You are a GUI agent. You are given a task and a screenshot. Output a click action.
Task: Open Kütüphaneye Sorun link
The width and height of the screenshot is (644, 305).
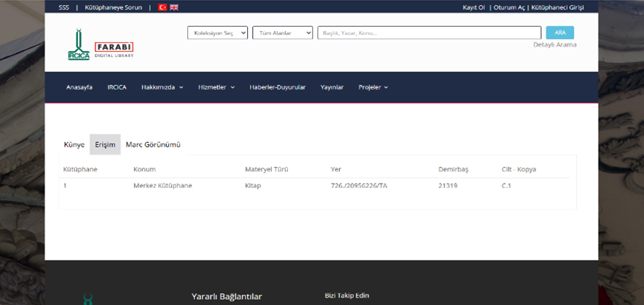113,7
